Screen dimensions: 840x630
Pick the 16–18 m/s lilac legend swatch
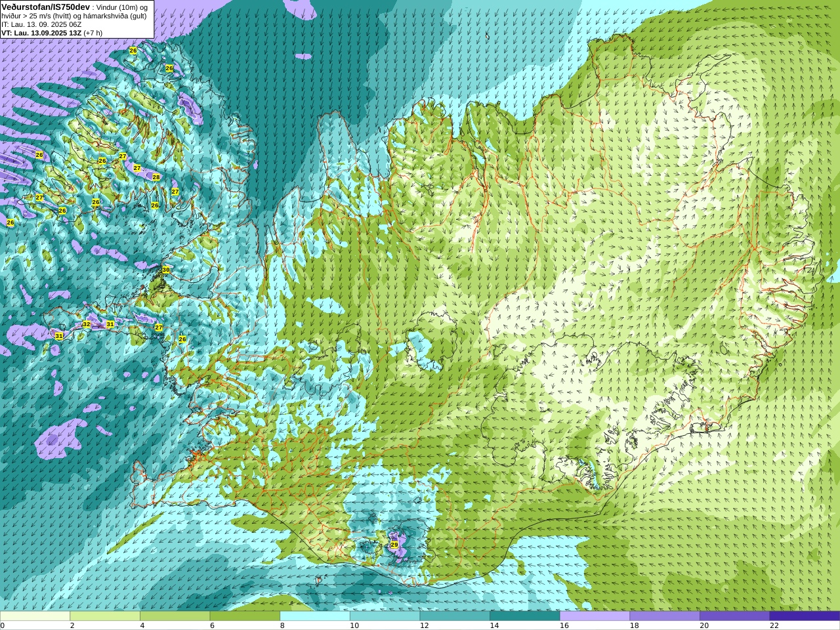click(x=595, y=616)
